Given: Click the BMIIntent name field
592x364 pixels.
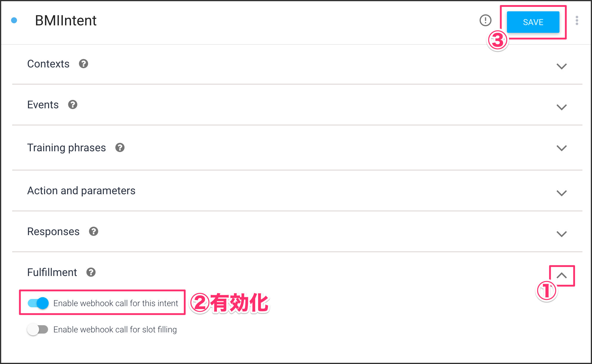Looking at the screenshot, I should coord(66,21).
